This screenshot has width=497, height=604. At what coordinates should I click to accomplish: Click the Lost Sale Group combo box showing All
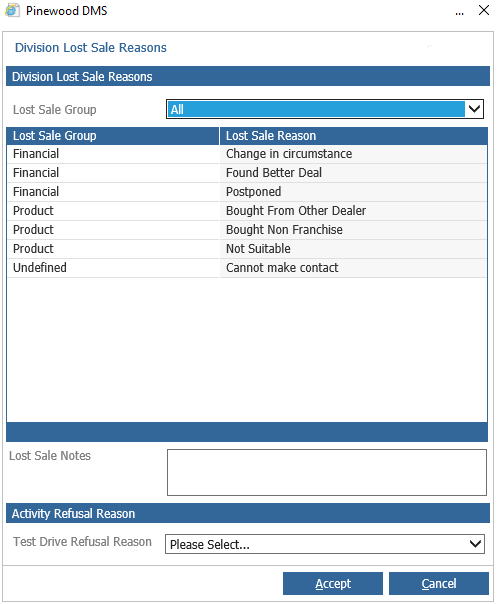point(324,109)
